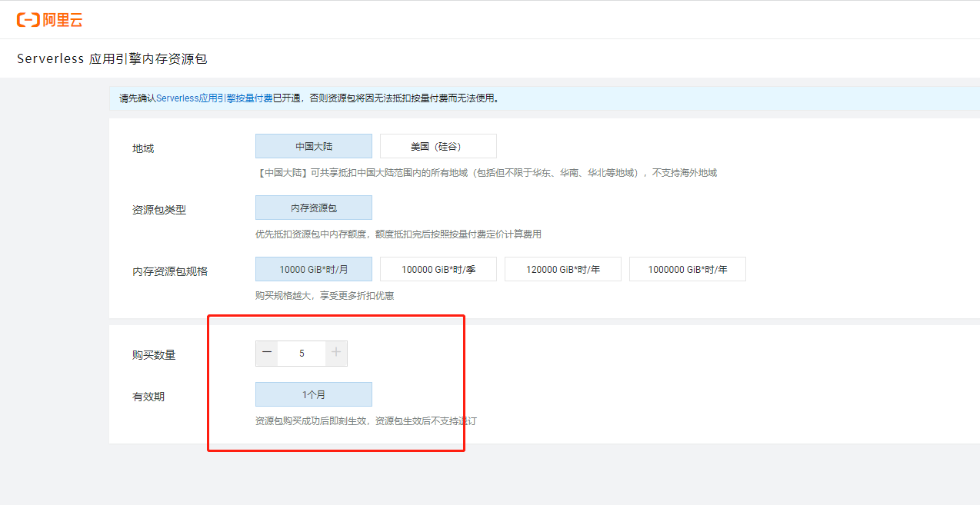
Task: Click the 购买数量 field label
Action: (x=154, y=355)
